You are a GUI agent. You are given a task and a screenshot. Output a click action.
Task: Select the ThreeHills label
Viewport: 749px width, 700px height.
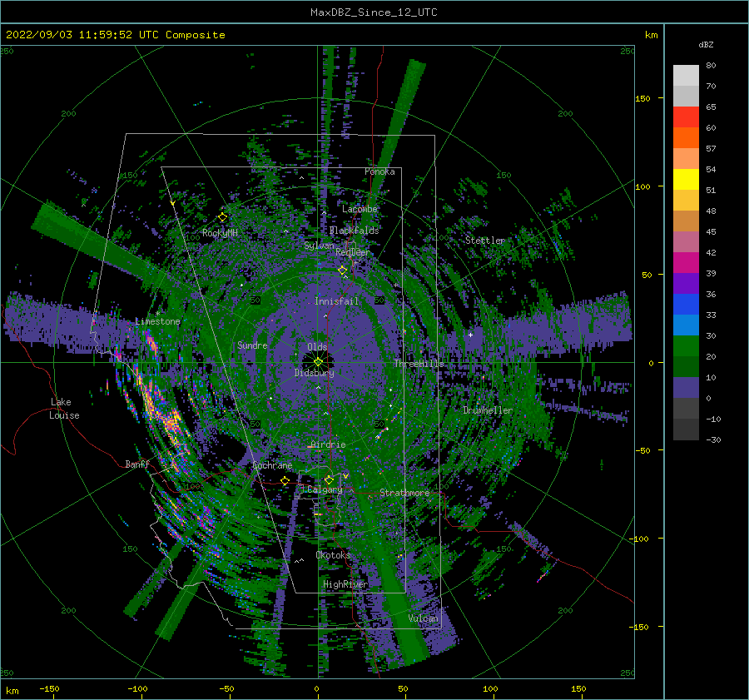(x=419, y=364)
